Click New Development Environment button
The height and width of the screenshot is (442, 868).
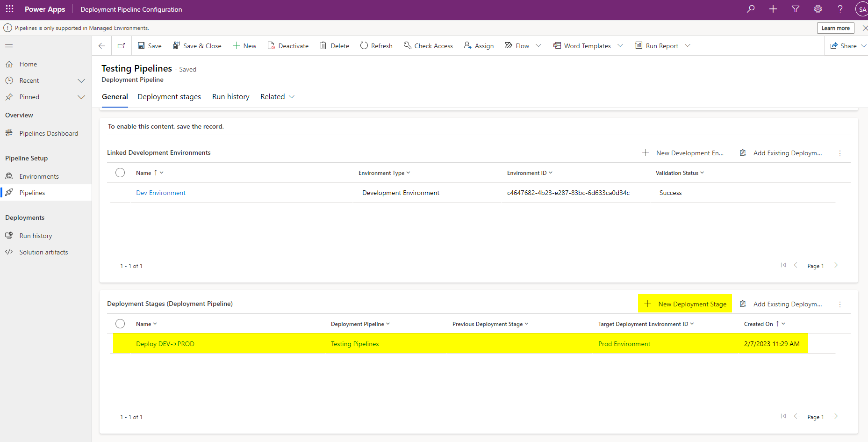[x=683, y=153]
